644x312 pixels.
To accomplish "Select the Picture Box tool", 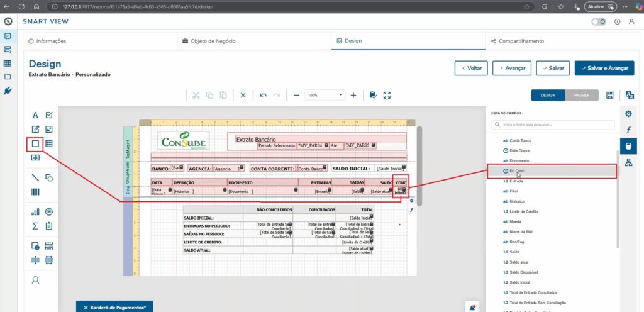I will [49, 130].
